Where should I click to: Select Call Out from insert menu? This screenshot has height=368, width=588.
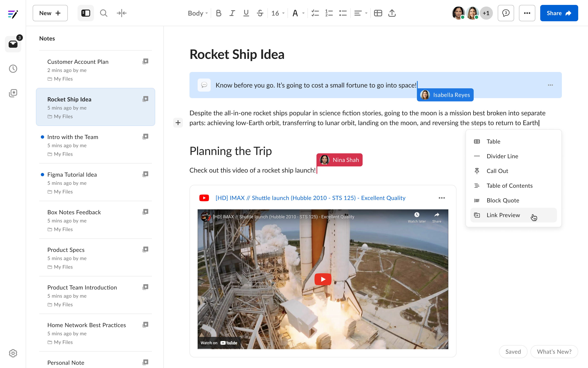point(513,171)
